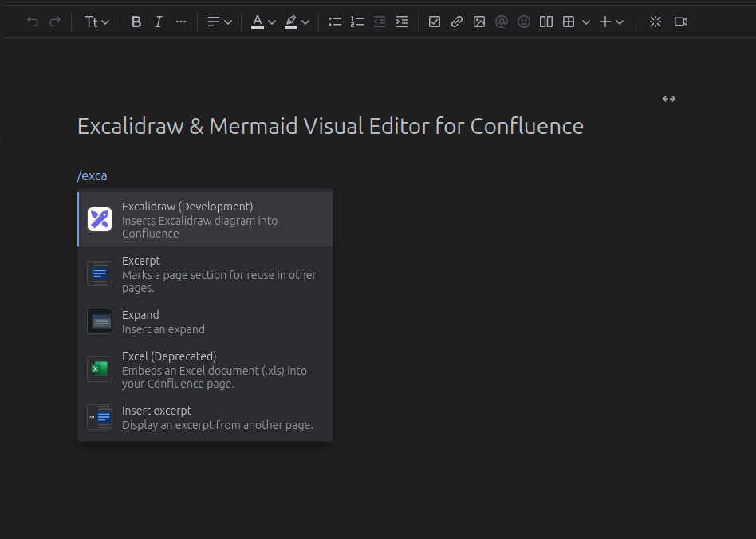Toggle bold formatting
The height and width of the screenshot is (539, 756).
[x=136, y=22]
